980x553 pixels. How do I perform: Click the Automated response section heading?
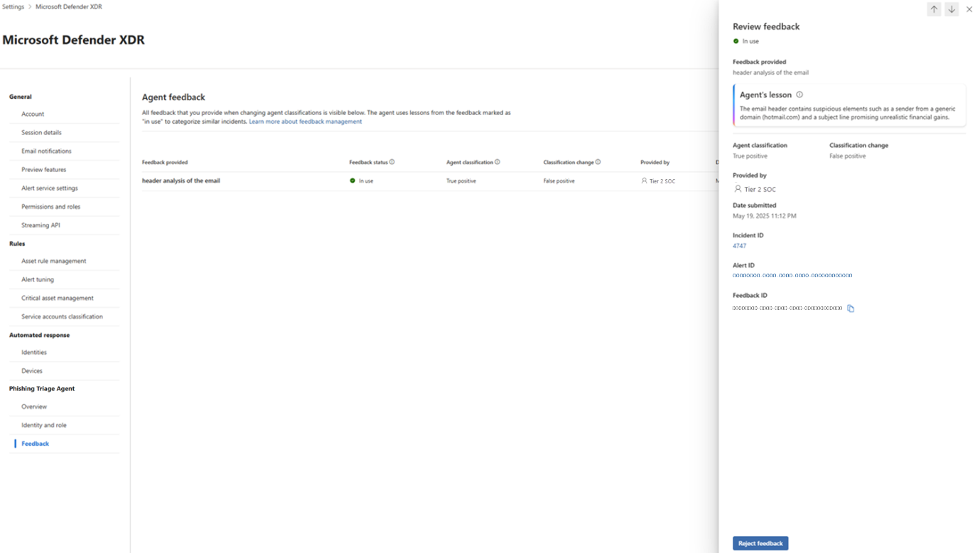click(x=40, y=335)
